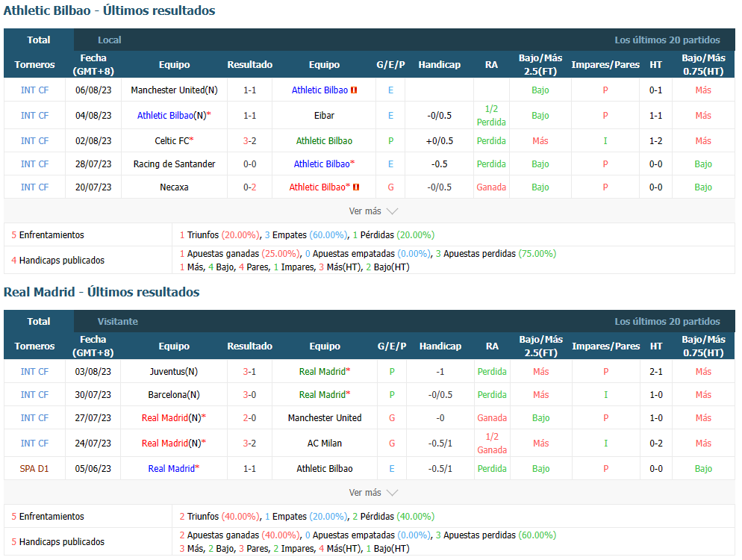Click Real Madrid in the 05/06/23 row

point(171,469)
